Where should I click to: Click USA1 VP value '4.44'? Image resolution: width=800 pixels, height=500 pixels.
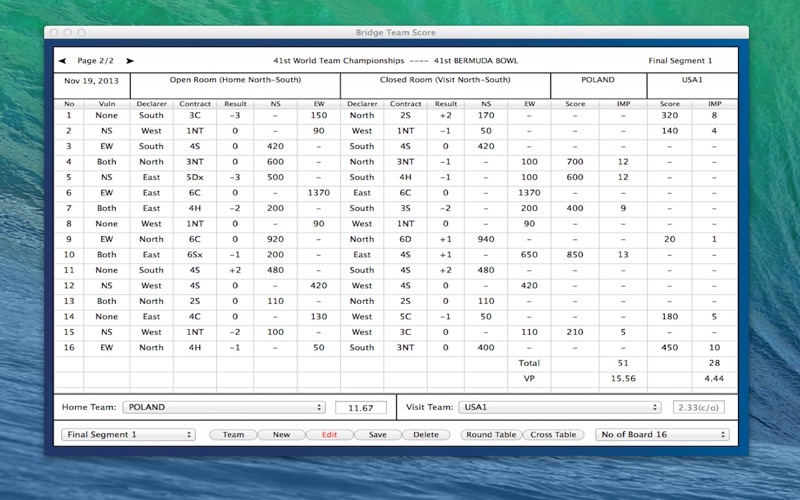pyautogui.click(x=714, y=379)
